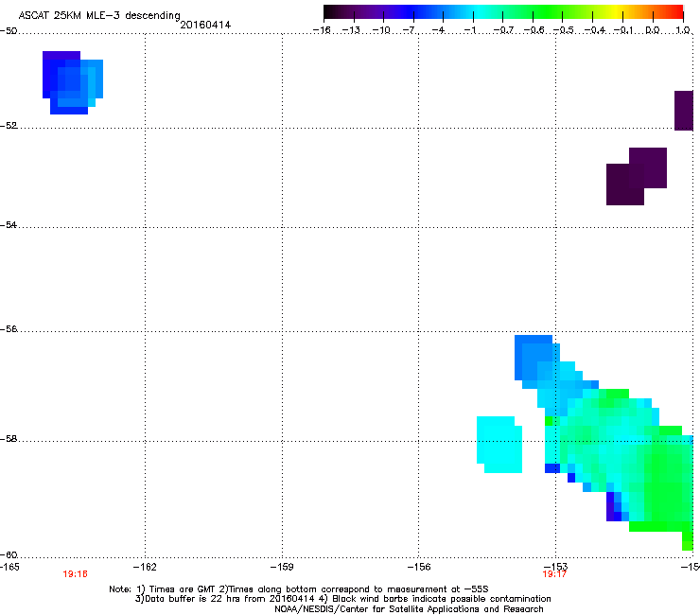Click the -4 label on the color scale
The image size is (700, 615).
pos(439,30)
